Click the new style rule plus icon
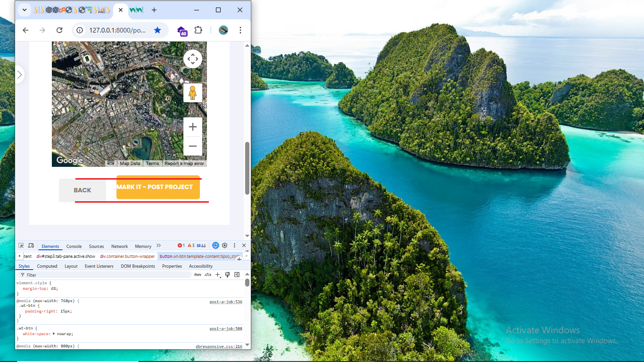The image size is (644, 362). coord(218,275)
